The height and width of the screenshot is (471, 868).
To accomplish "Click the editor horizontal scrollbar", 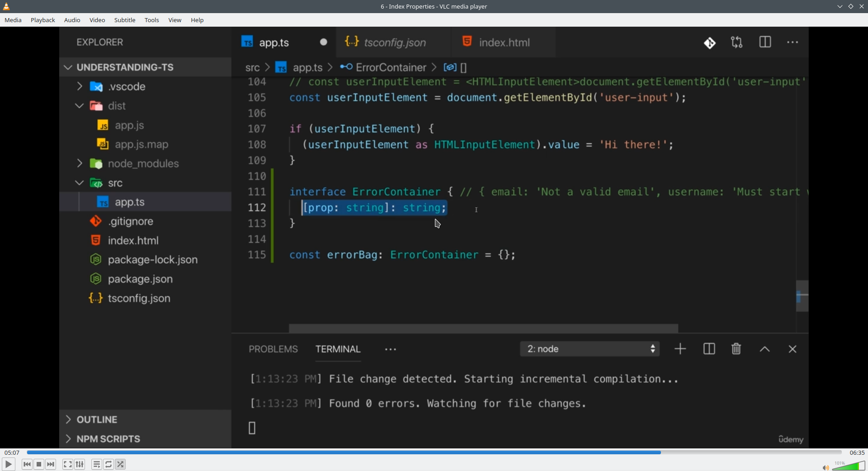I will 483,328.
